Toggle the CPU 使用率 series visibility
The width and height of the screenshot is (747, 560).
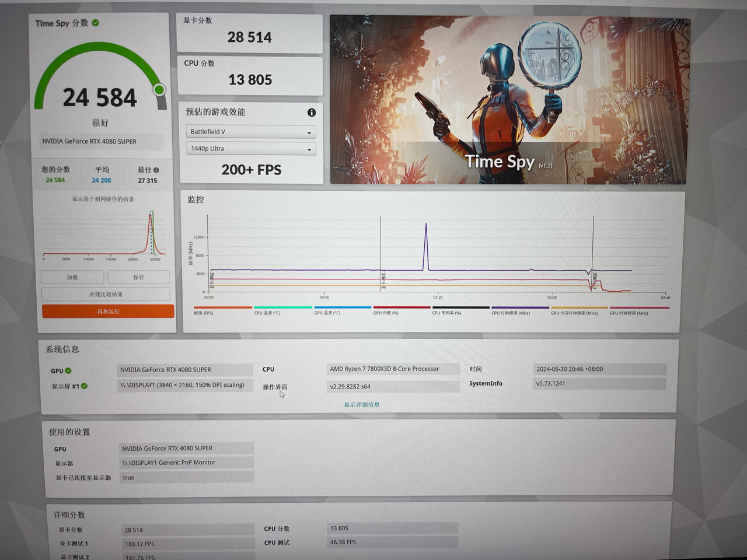(460, 307)
